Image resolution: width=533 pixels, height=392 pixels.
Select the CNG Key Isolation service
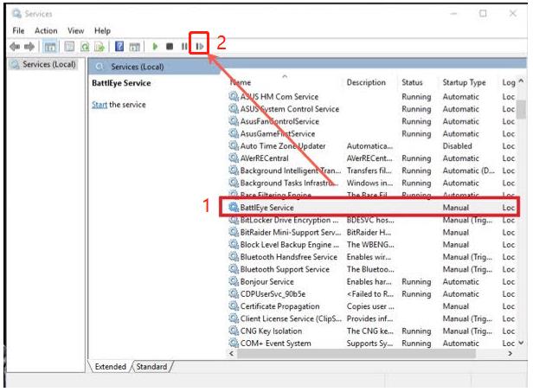point(371,331)
